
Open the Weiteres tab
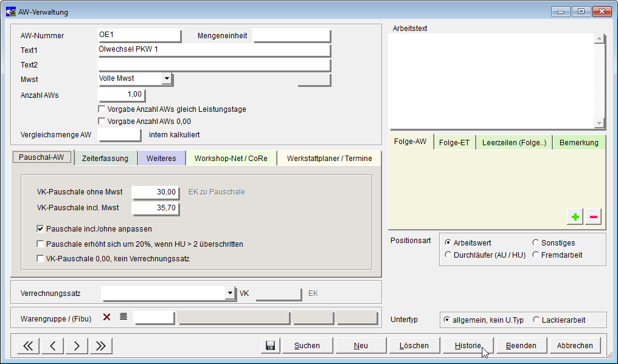161,159
